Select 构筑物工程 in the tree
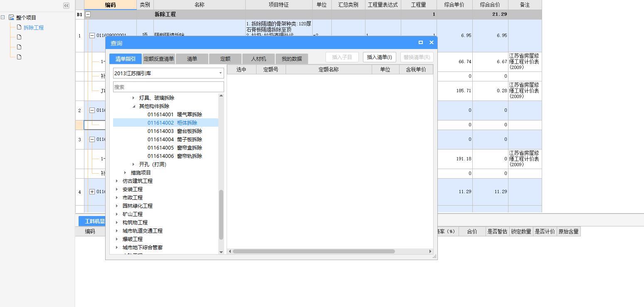The image size is (644, 307). (x=135, y=223)
